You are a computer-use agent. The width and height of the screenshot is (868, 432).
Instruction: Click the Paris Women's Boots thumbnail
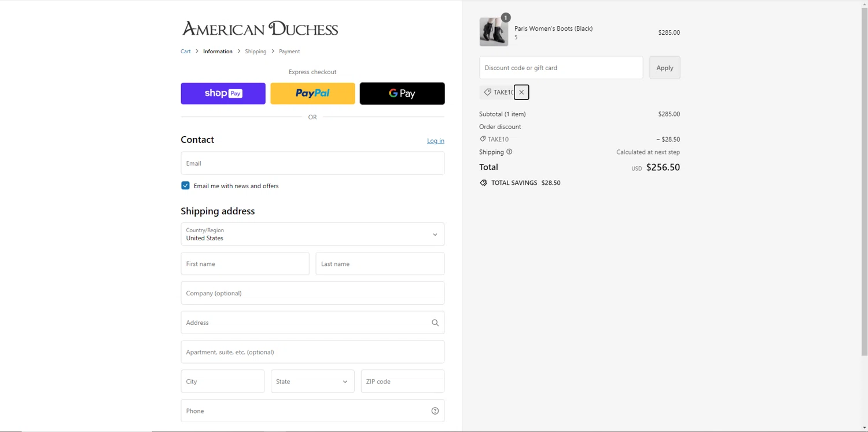pos(494,32)
